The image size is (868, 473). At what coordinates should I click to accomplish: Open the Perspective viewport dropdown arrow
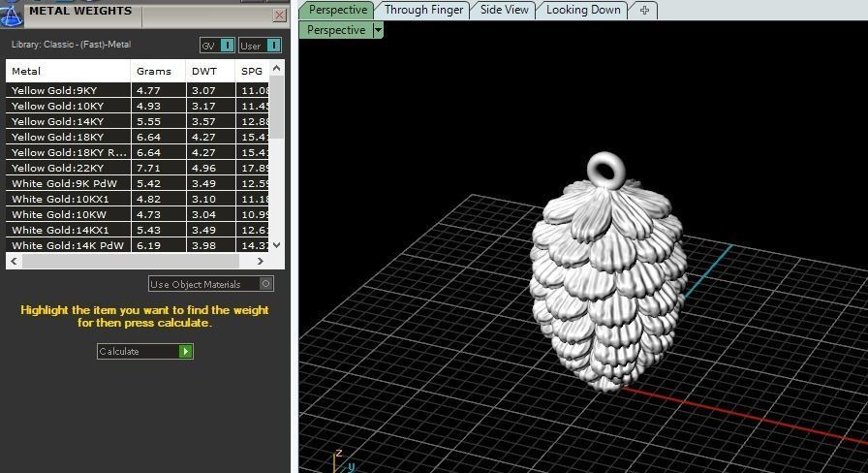378,30
